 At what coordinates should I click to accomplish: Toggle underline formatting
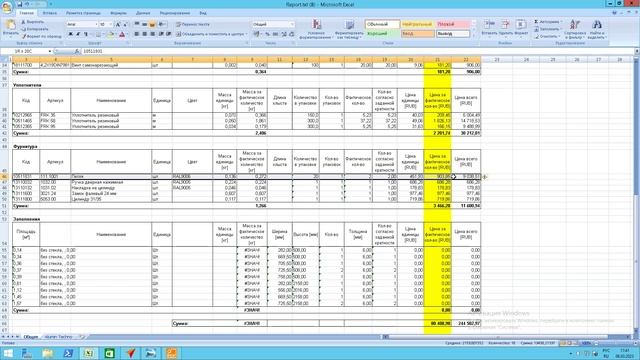click(85, 34)
